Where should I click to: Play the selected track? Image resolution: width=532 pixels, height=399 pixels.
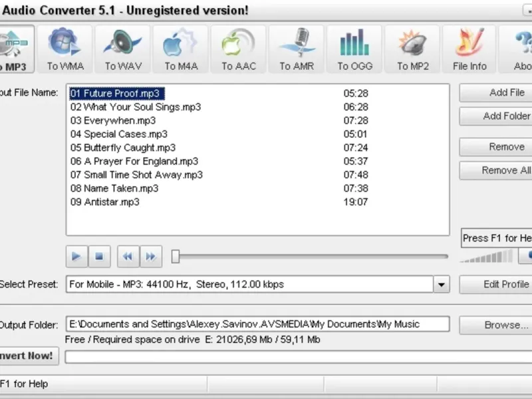(x=76, y=257)
